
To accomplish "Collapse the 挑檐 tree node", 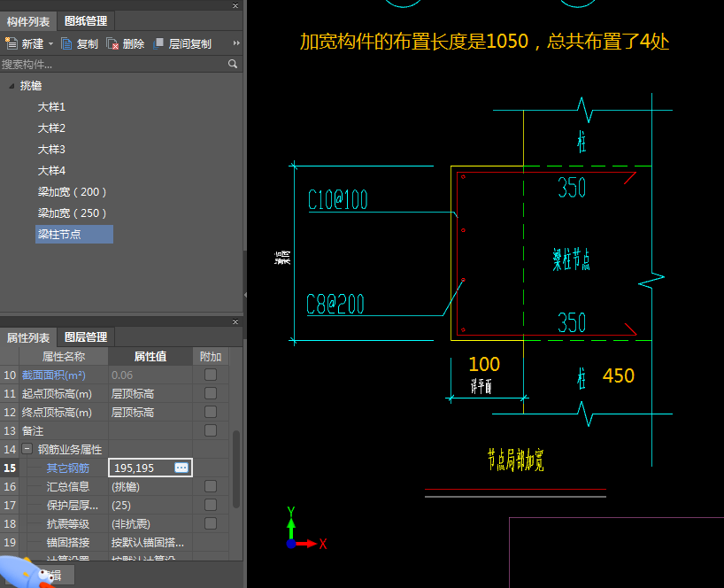I will [x=12, y=86].
